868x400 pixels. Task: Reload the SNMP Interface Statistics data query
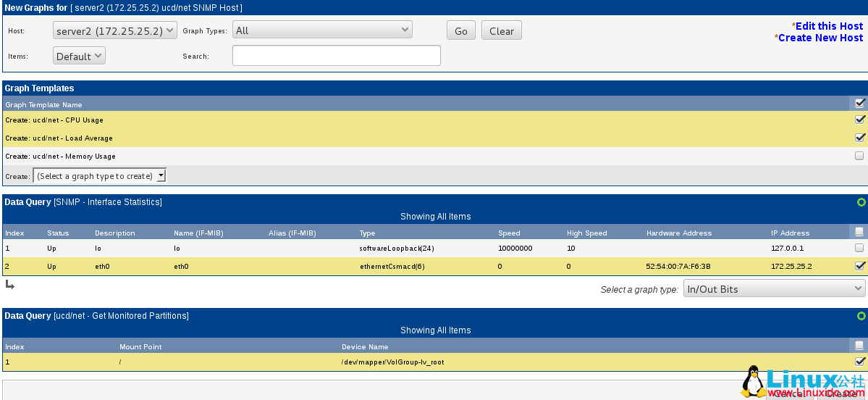(861, 202)
